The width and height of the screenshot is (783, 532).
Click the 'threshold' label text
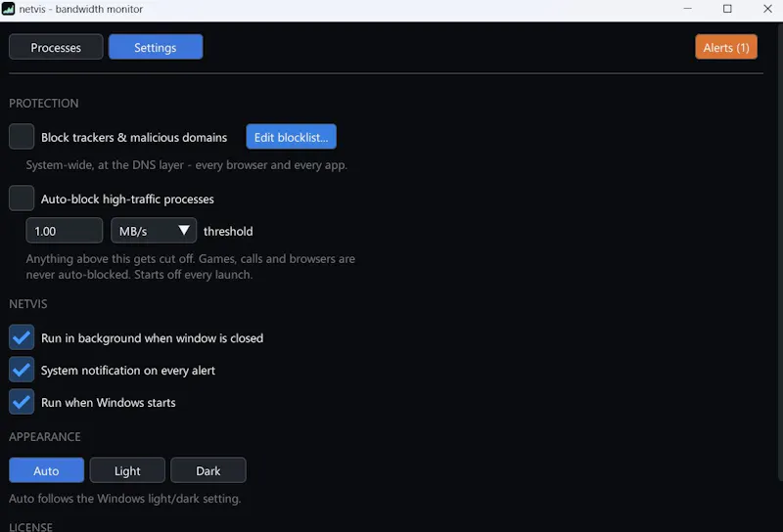(228, 231)
